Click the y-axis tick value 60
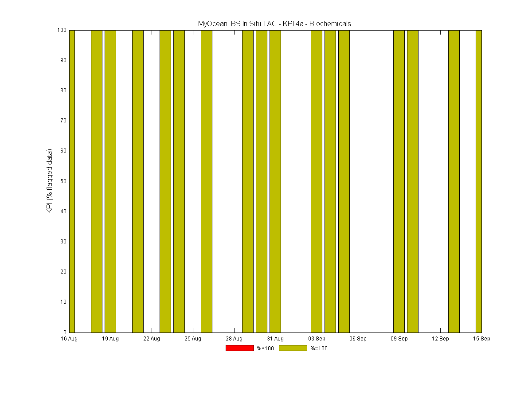The height and width of the screenshot is (399, 532). [x=63, y=151]
